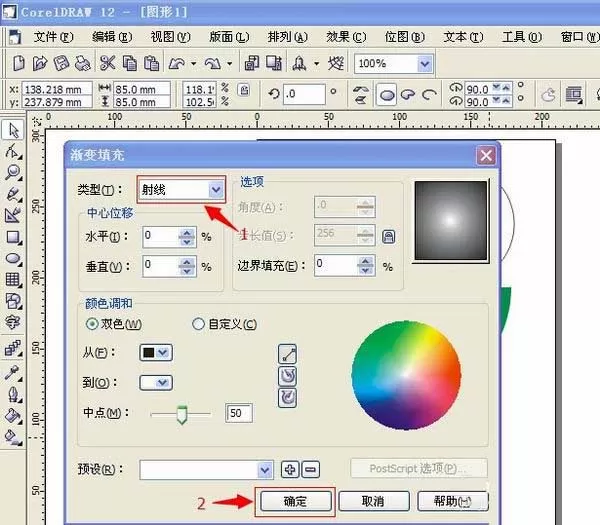Click the 帮助 help button
This screenshot has width=600, height=525.
pos(453,501)
